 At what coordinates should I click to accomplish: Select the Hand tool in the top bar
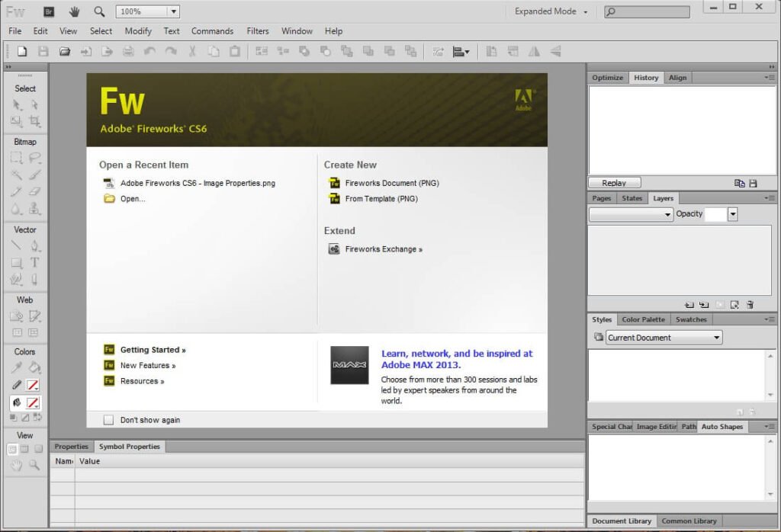point(74,11)
